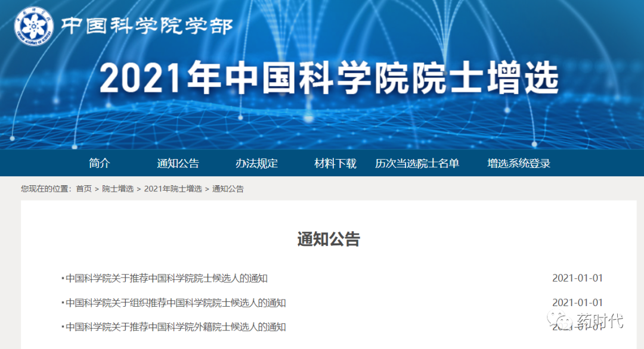Click the 2021-01-01 date of the first notice
Image resolution: width=644 pixels, height=349 pixels.
[x=577, y=278]
